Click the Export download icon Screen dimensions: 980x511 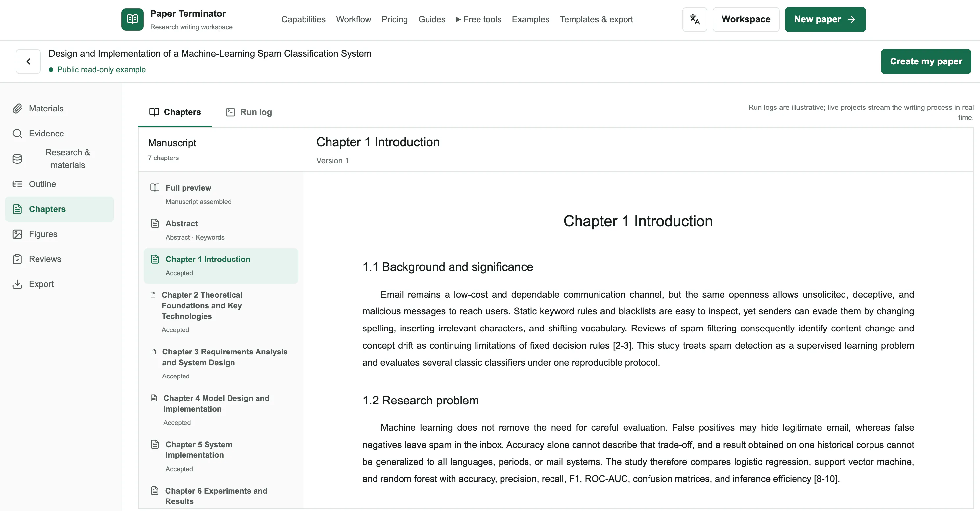pyautogui.click(x=17, y=284)
